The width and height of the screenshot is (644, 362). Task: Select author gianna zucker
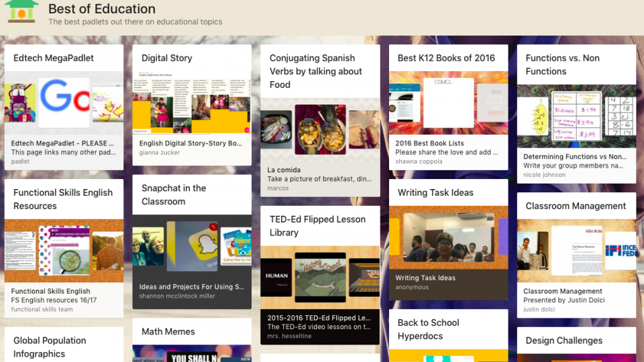tap(160, 152)
